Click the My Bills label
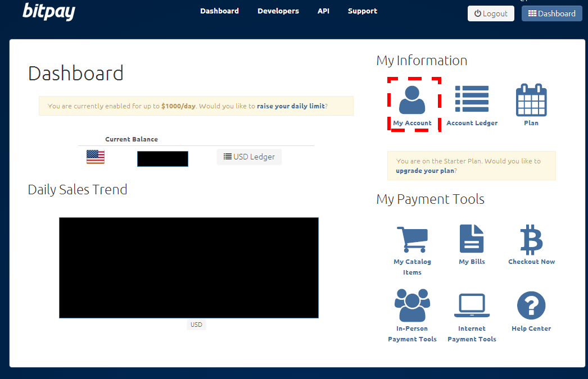 coord(472,262)
